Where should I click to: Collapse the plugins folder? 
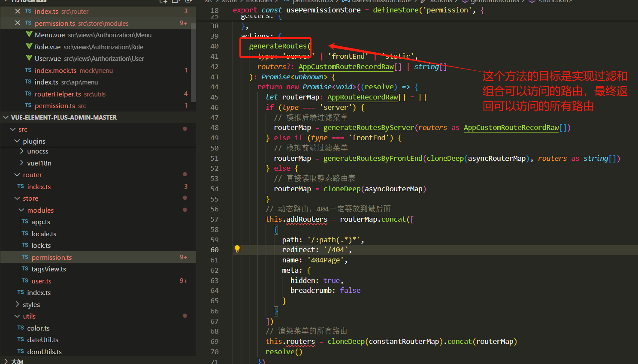tap(17, 141)
